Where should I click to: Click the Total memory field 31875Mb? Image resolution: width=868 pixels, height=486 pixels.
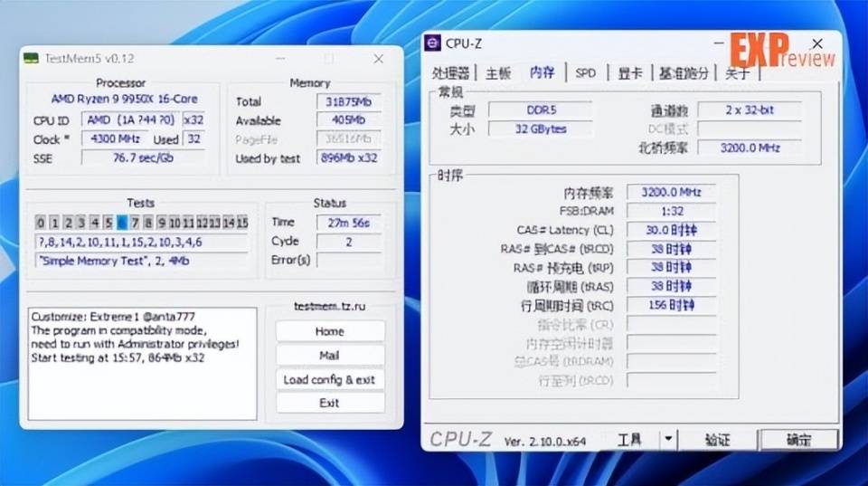coord(348,101)
